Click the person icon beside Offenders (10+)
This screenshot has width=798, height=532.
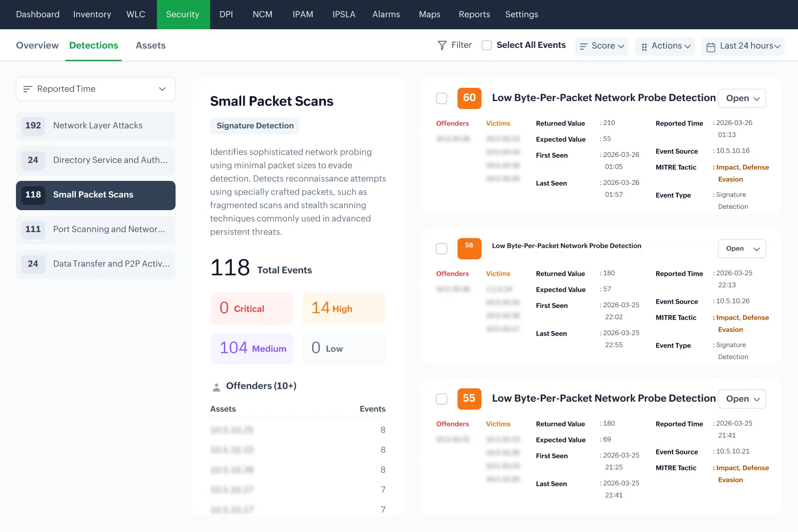(216, 387)
